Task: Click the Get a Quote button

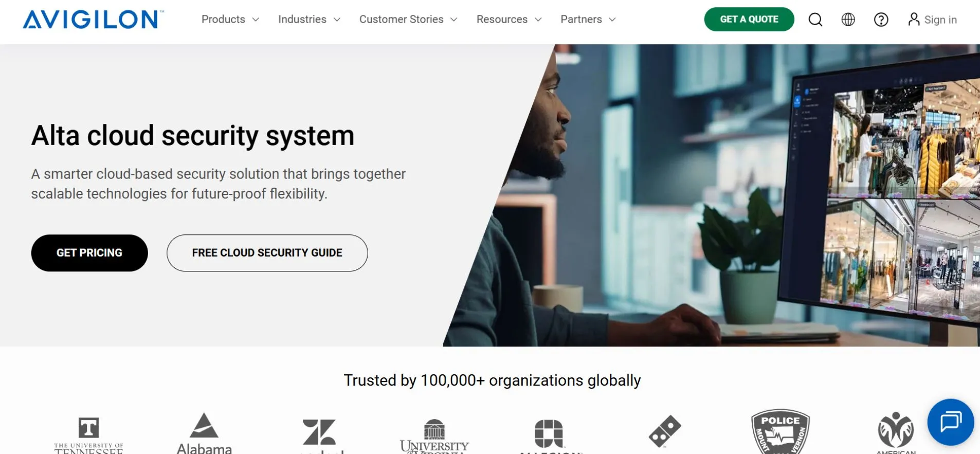Action: [749, 19]
